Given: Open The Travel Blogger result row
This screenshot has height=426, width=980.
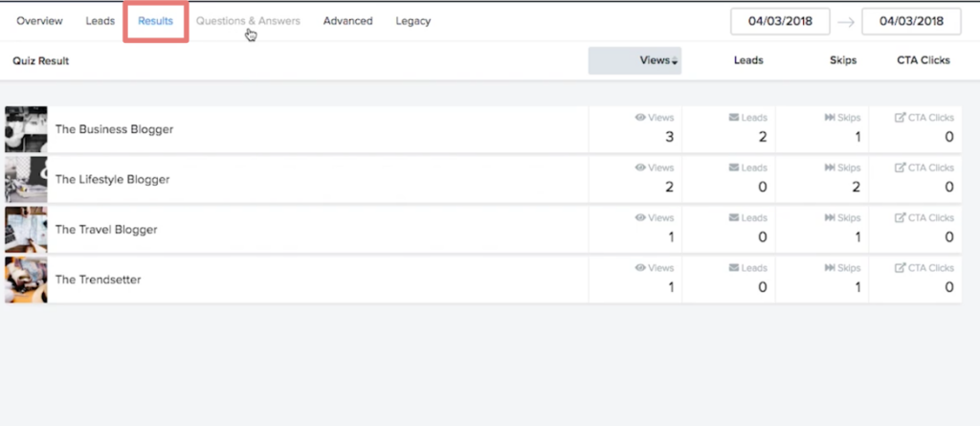Looking at the screenshot, I should 483,230.
